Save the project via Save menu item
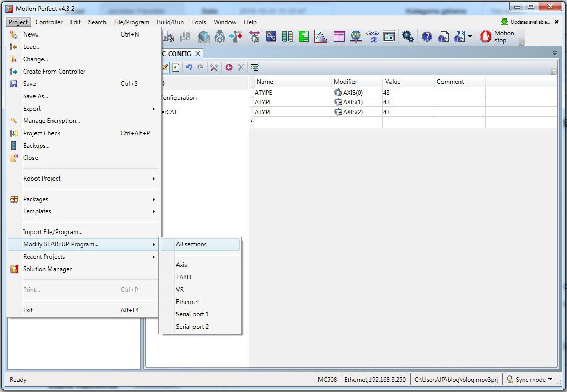 [x=83, y=83]
